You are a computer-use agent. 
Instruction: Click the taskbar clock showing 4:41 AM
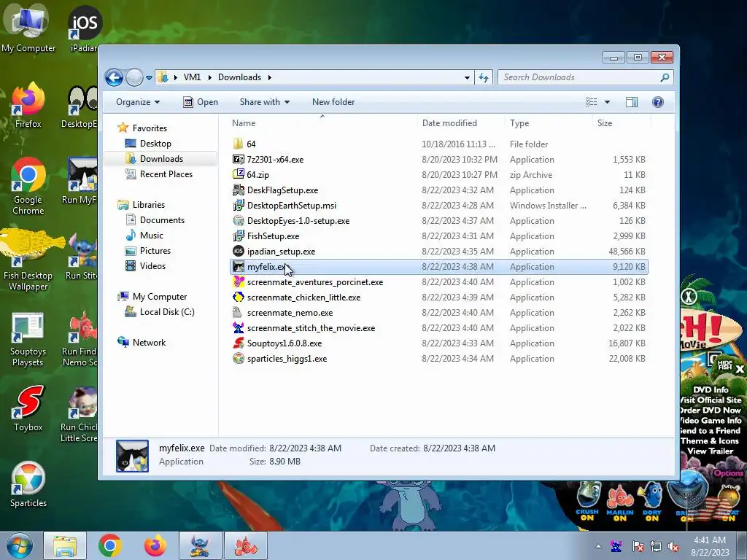click(x=710, y=546)
